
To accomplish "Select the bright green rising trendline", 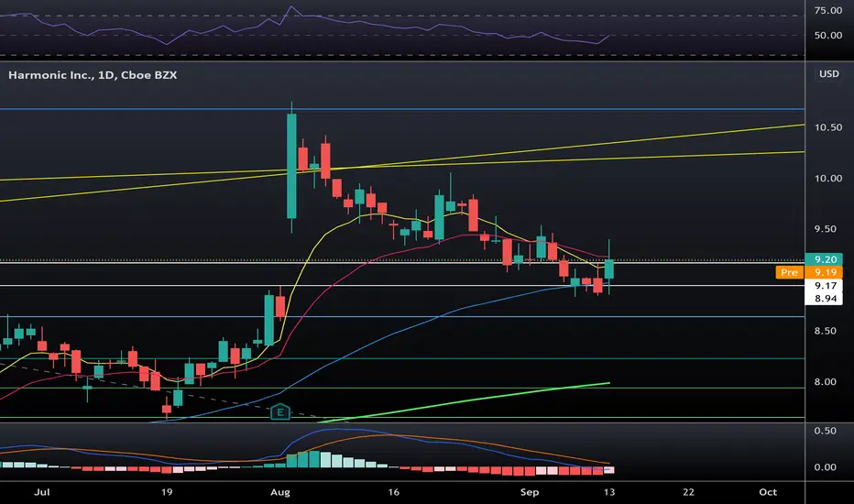I will (463, 402).
